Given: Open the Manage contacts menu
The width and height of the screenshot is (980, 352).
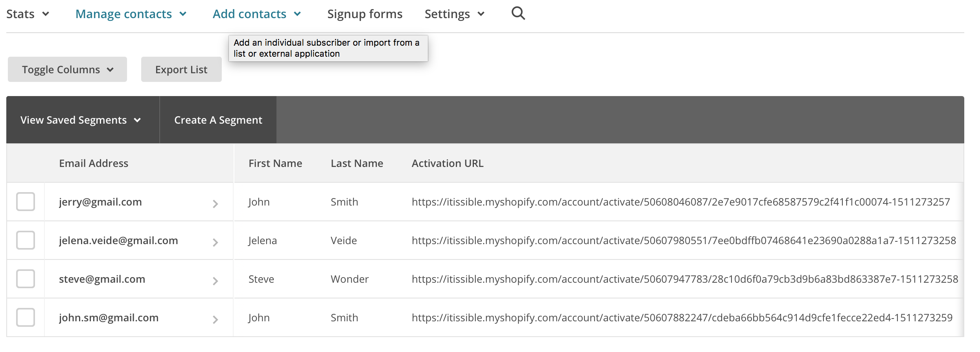Looking at the screenshot, I should [x=131, y=14].
